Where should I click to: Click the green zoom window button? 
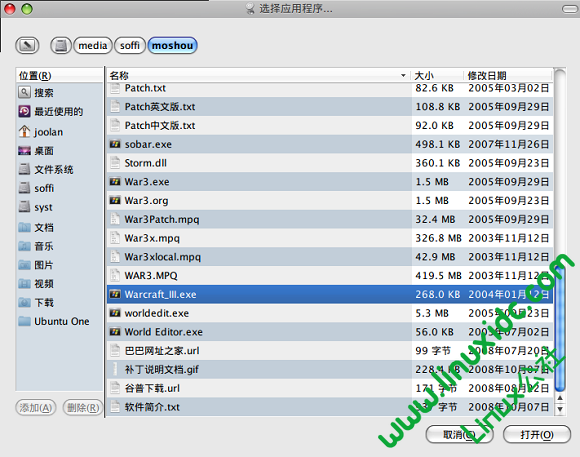click(x=27, y=9)
